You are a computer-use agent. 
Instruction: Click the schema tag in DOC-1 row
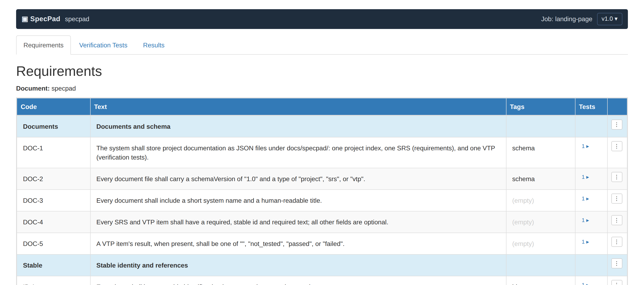523,148
